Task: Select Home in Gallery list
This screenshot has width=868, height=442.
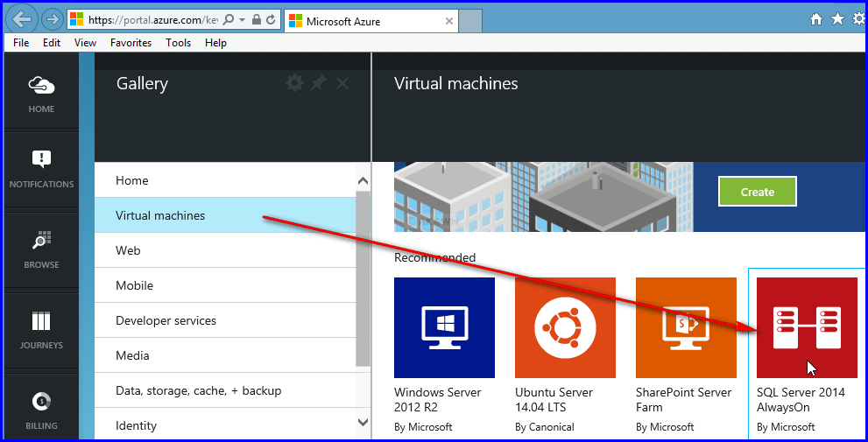Action: click(x=225, y=179)
